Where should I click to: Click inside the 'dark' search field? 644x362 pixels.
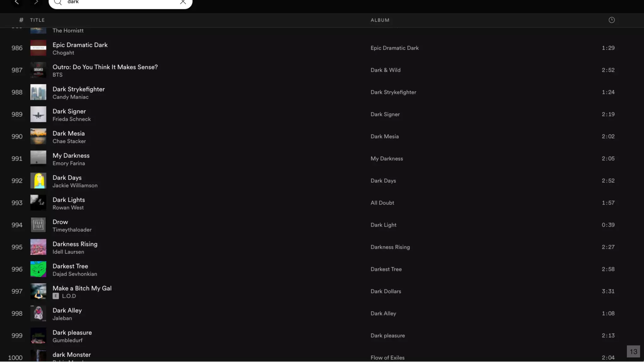(119, 3)
